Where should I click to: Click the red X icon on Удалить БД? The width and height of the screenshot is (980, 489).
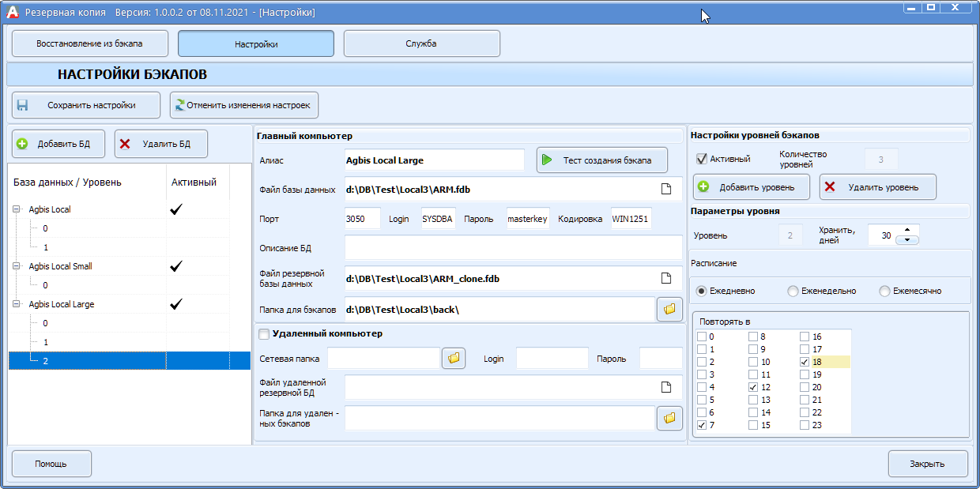(x=125, y=144)
